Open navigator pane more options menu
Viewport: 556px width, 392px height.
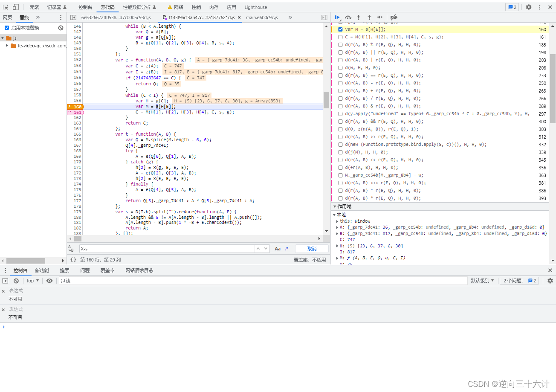point(61,17)
